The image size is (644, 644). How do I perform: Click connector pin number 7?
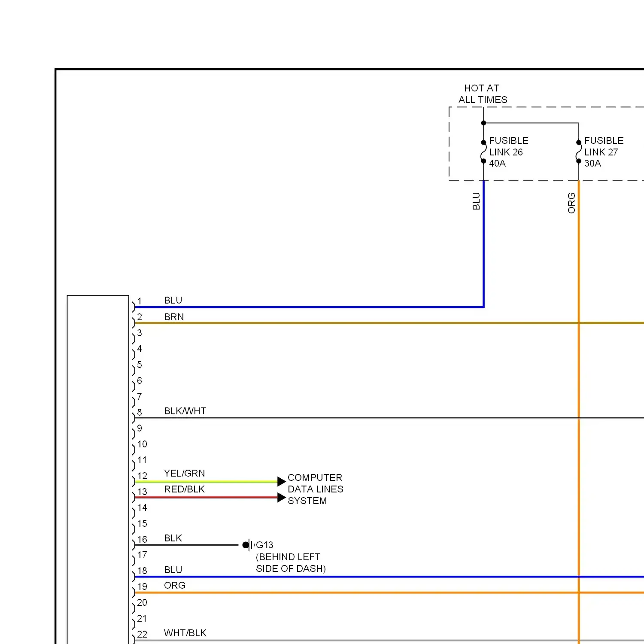(x=140, y=396)
